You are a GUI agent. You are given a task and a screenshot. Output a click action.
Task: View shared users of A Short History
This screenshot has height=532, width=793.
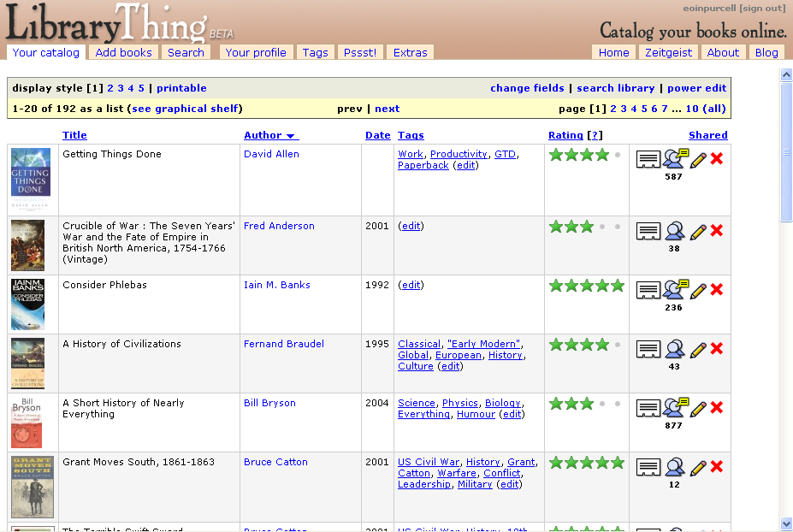[676, 407]
